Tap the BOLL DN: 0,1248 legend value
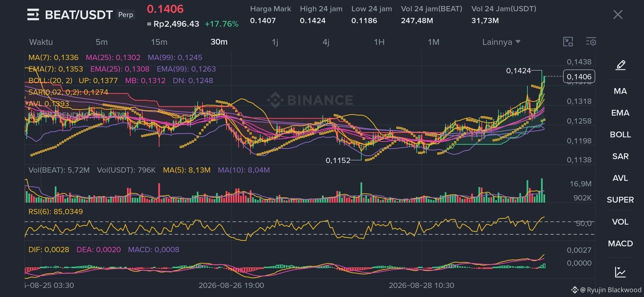 coord(193,81)
